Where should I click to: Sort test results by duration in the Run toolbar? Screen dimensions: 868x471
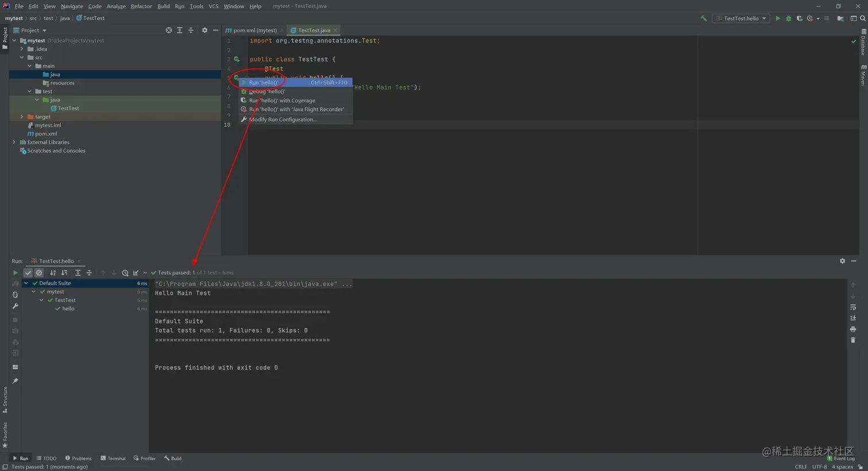click(64, 273)
